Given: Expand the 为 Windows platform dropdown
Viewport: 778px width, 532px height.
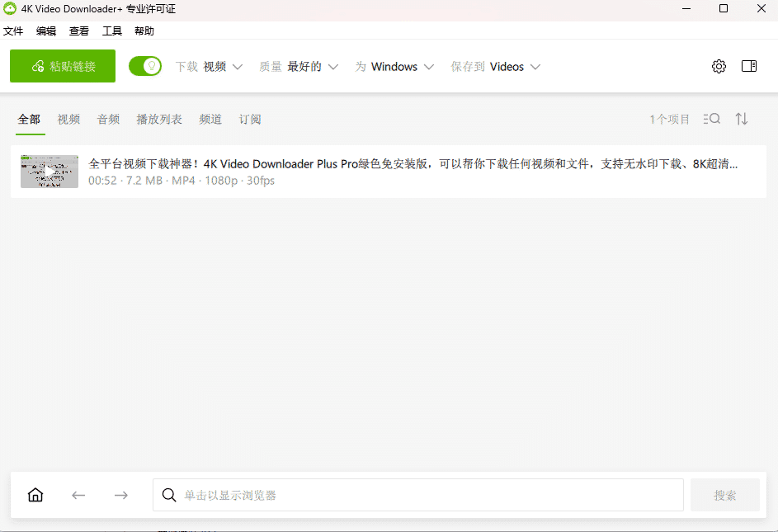Looking at the screenshot, I should pos(394,67).
